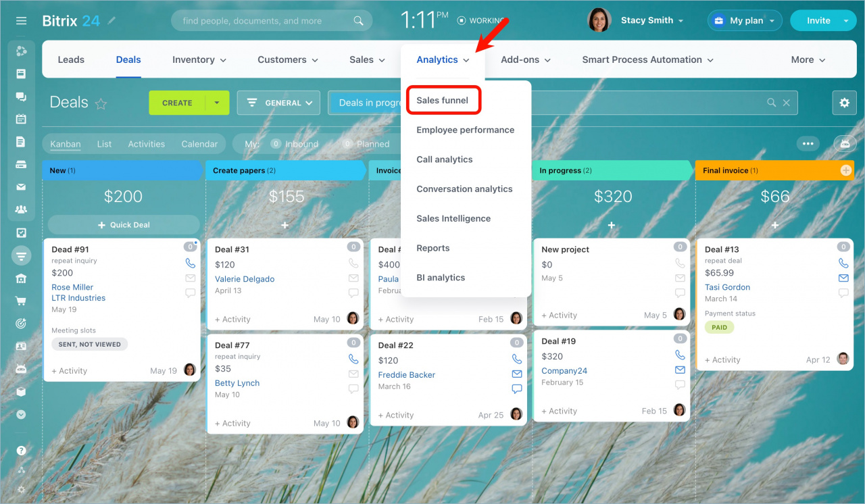The image size is (865, 504).
Task: Expand the Inventory menu
Action: click(x=199, y=59)
